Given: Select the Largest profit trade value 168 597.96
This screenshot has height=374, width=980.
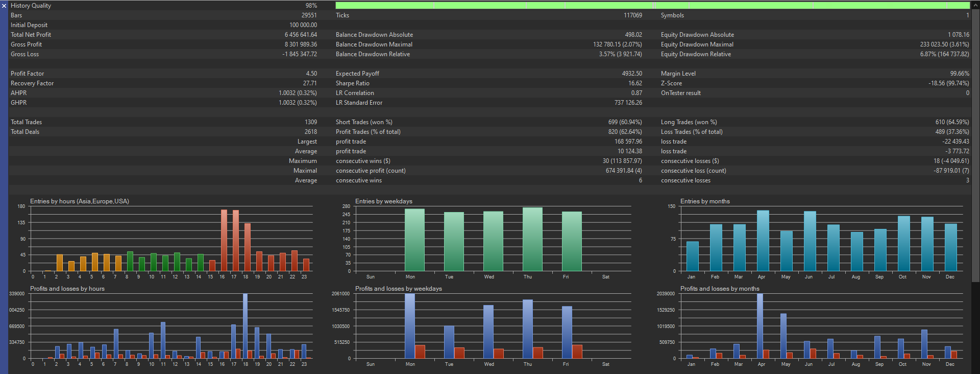Looking at the screenshot, I should click(628, 142).
